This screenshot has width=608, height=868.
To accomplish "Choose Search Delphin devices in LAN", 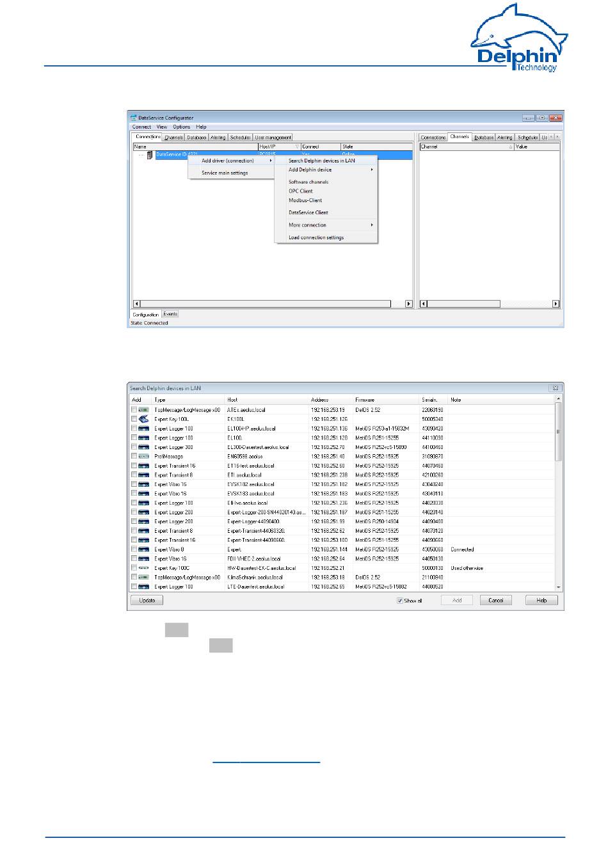I will click(x=326, y=161).
